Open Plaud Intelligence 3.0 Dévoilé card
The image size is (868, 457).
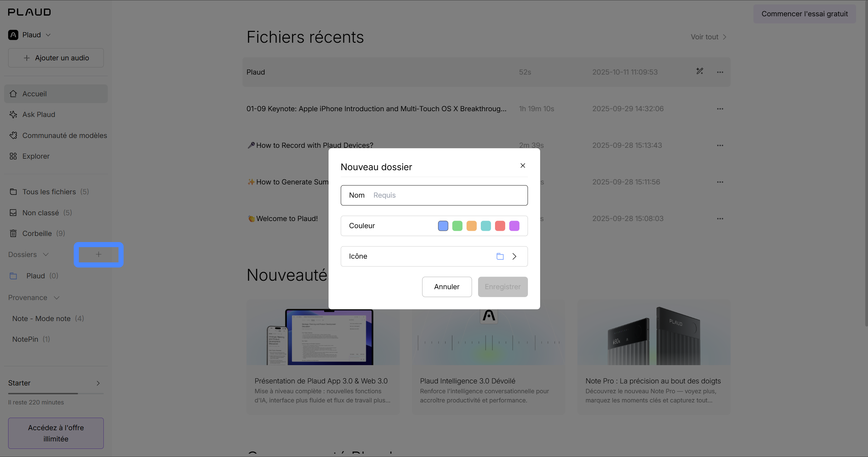(488, 357)
